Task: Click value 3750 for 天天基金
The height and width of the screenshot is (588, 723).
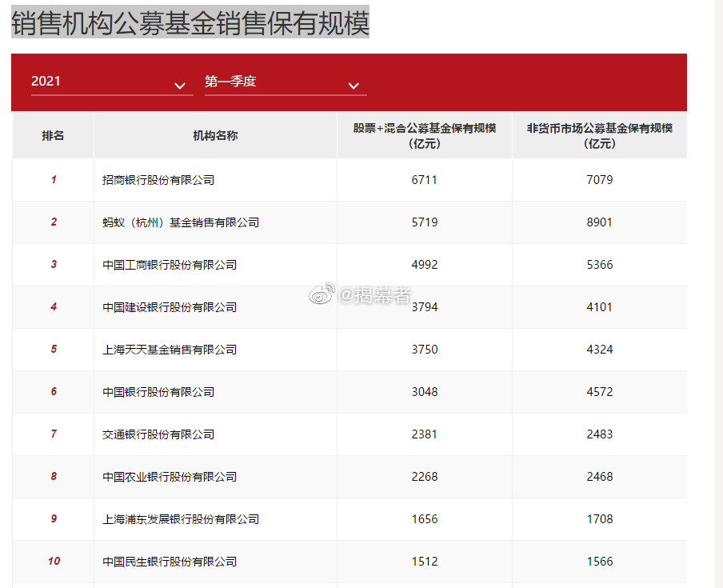Action: point(424,350)
